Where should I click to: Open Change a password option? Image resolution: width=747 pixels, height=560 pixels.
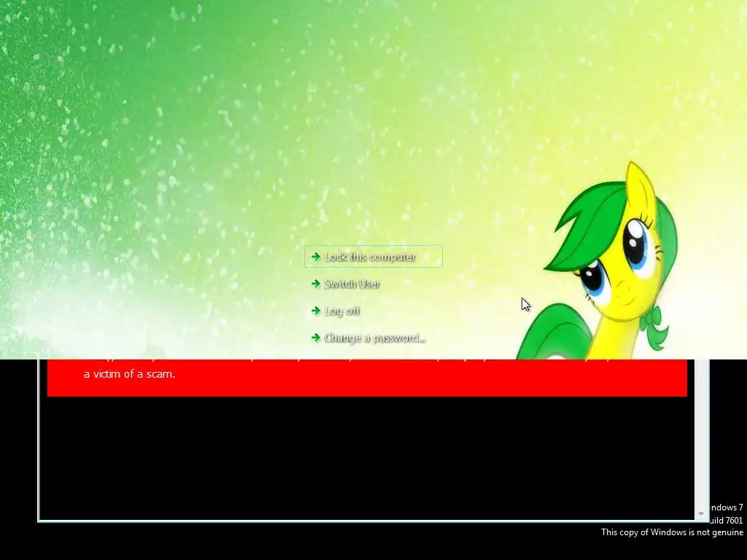click(x=374, y=338)
